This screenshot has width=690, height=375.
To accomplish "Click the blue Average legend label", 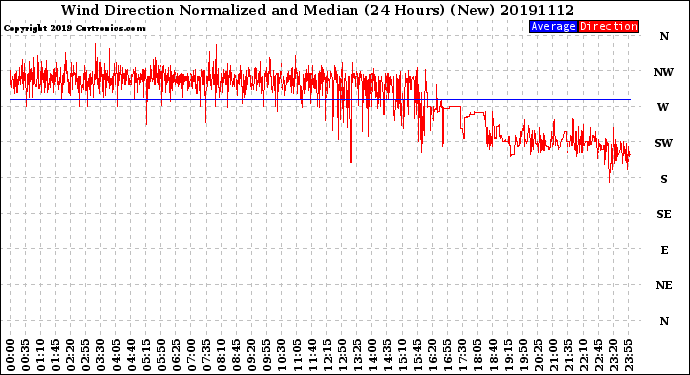I will coord(553,26).
